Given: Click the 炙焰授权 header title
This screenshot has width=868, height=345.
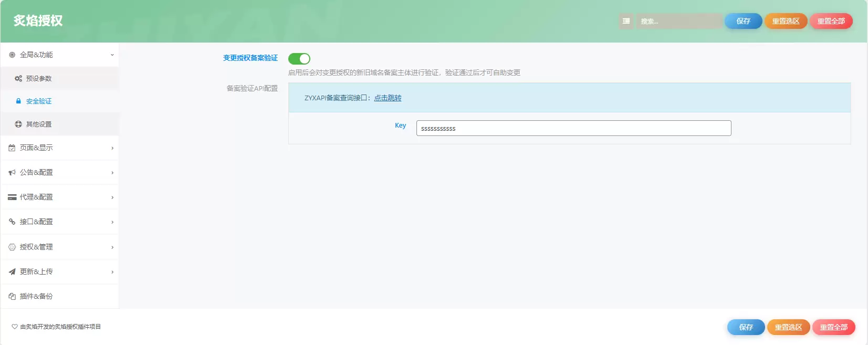Looking at the screenshot, I should 38,20.
